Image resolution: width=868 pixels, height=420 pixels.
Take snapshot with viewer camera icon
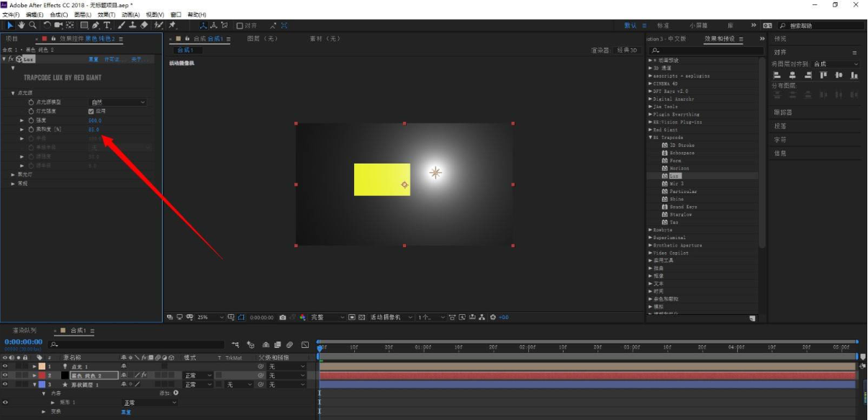283,317
